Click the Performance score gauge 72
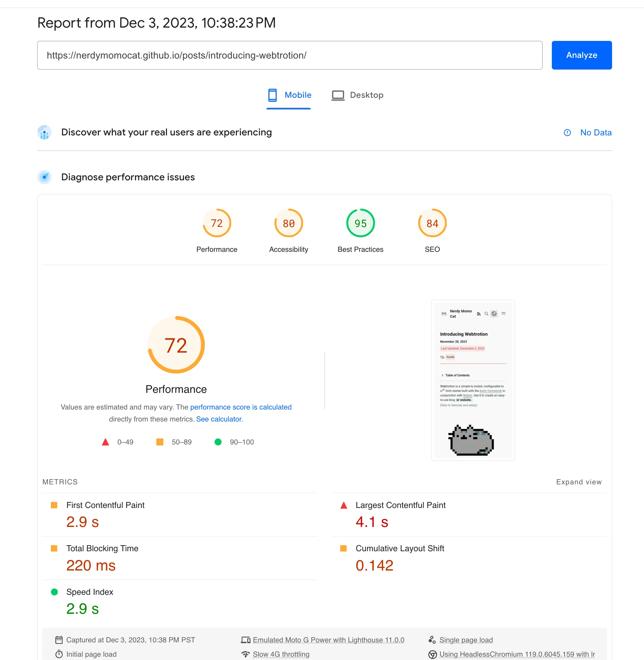This screenshot has height=660, width=644. pyautogui.click(x=217, y=223)
